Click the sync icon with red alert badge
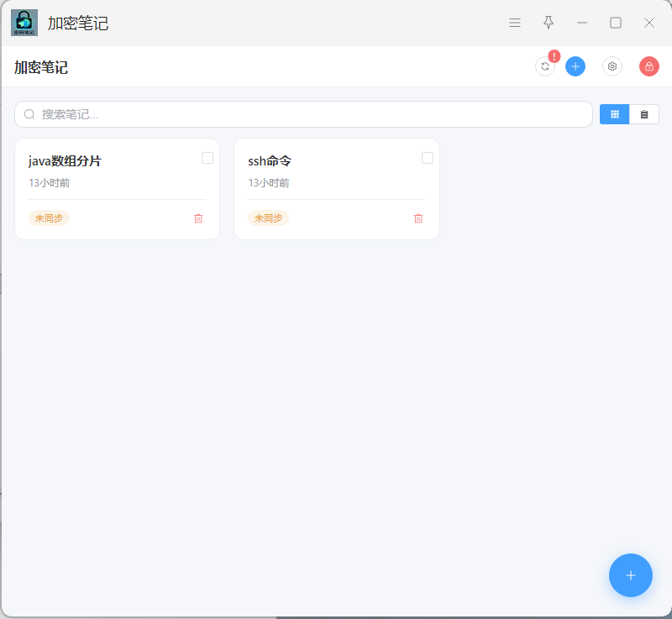The height and width of the screenshot is (619, 672). 545,66
